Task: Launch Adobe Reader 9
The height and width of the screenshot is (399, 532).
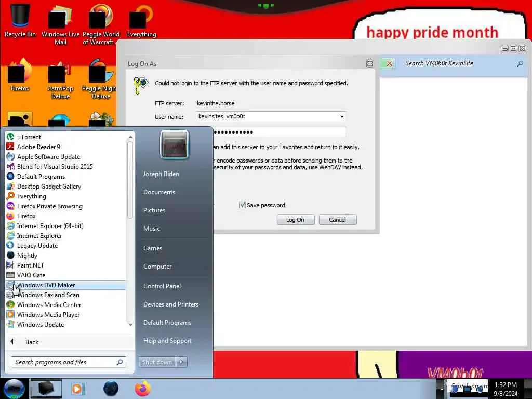Action: pyautogui.click(x=65, y=147)
